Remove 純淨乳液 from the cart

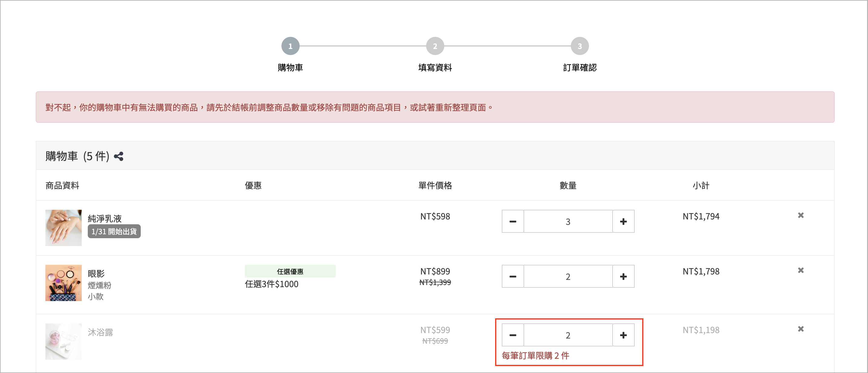pos(801,215)
